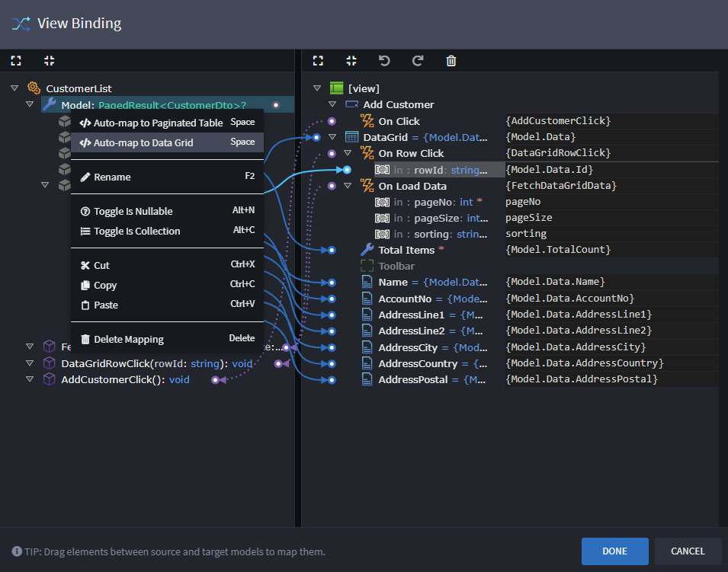The width and height of the screenshot is (728, 572).
Task: Choose Auto-map to Paginated Table
Action: click(167, 123)
